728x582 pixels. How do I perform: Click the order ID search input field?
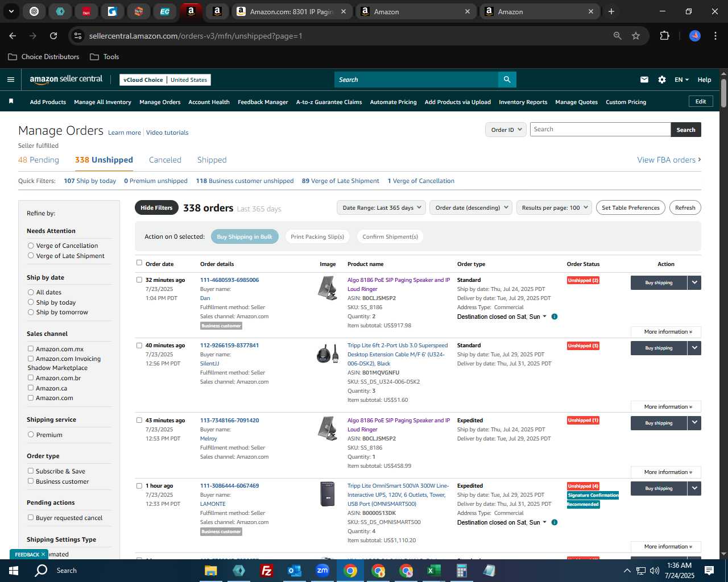pos(600,130)
